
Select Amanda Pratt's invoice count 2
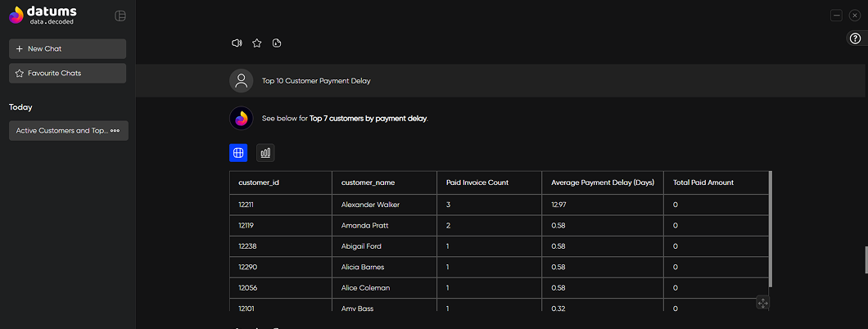(x=490, y=226)
